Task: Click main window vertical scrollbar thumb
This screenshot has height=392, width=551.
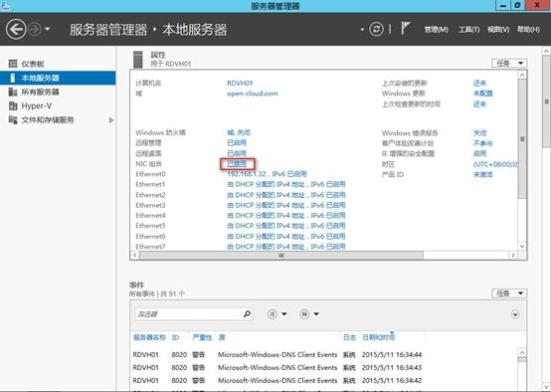Action: click(547, 101)
